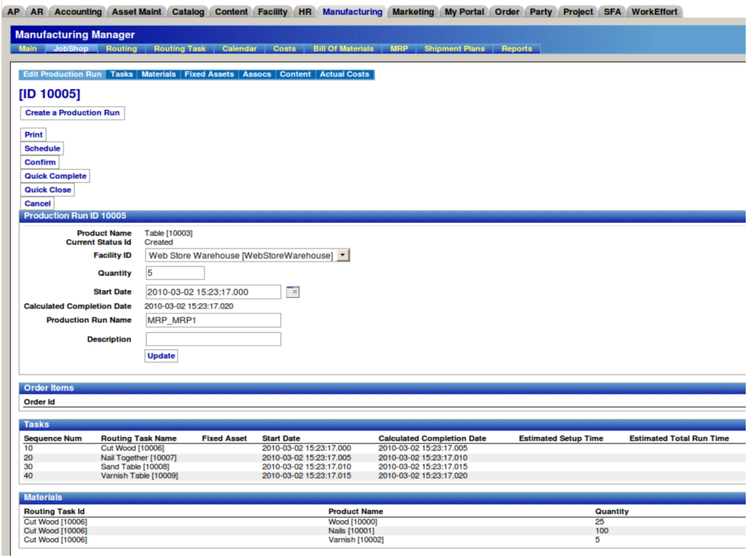756x558 pixels.
Task: Cancel the production run
Action: point(38,204)
